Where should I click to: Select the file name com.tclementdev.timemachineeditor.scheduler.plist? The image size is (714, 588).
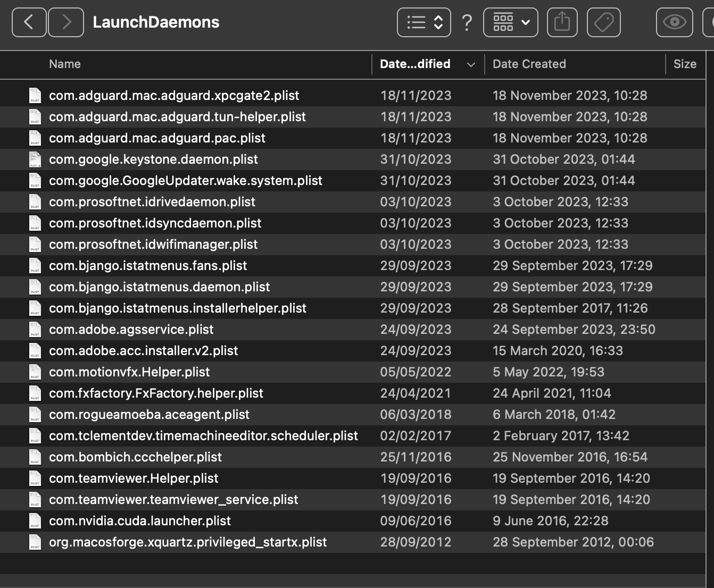click(x=203, y=436)
